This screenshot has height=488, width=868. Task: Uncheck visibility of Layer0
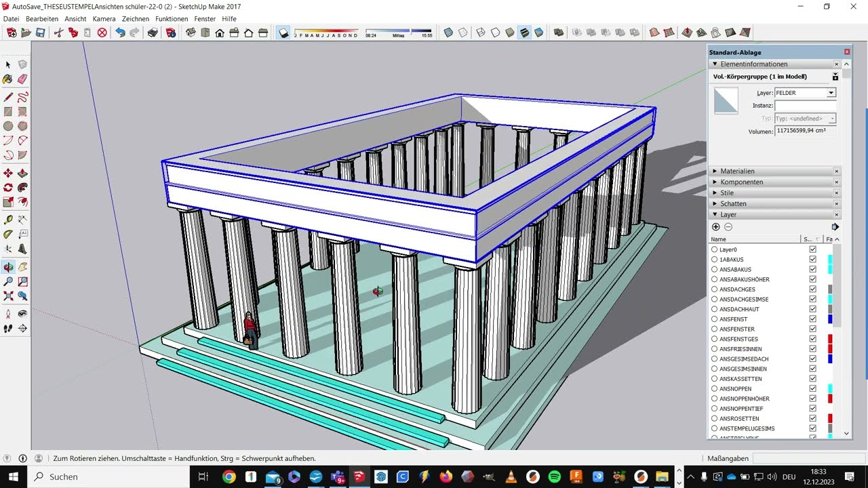[812, 249]
